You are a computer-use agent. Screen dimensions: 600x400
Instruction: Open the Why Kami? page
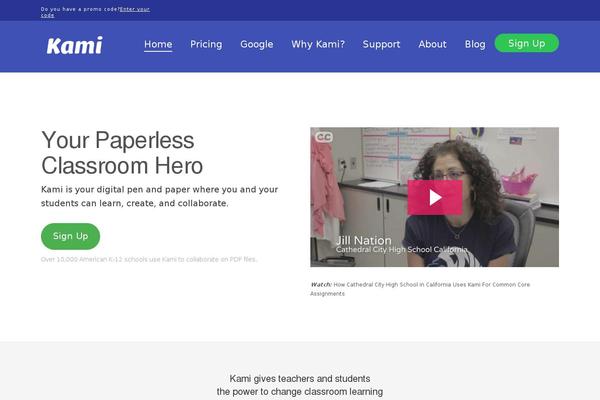[x=318, y=44]
